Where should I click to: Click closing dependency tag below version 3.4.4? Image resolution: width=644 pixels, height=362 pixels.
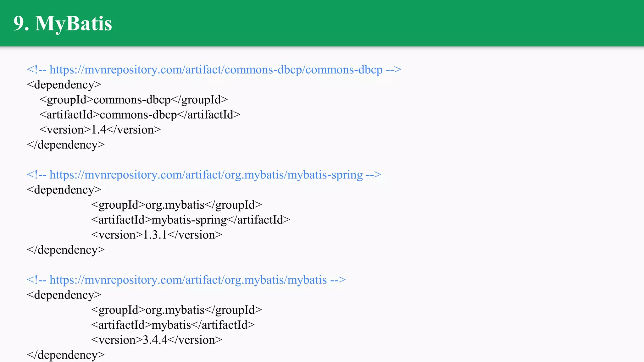tap(66, 355)
